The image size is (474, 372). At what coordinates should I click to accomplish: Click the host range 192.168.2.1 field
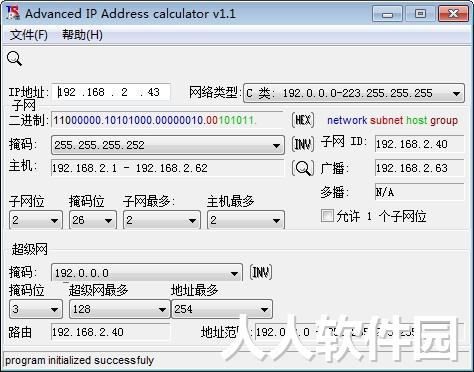(167, 168)
